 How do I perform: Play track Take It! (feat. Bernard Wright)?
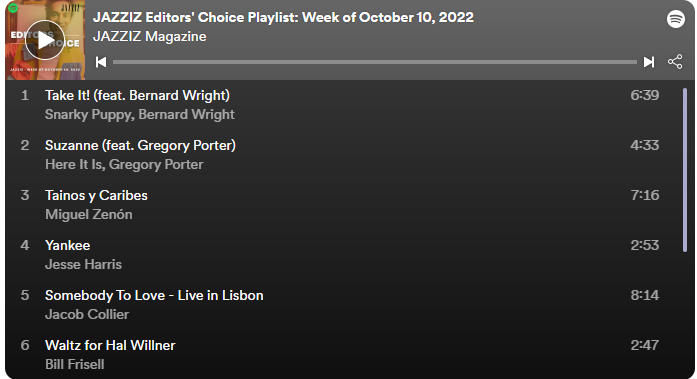pos(340,105)
